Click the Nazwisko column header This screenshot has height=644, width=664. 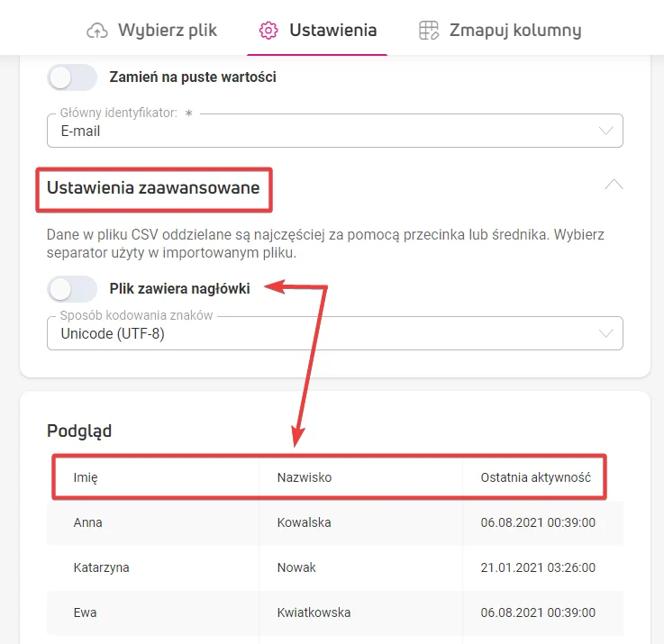305,477
